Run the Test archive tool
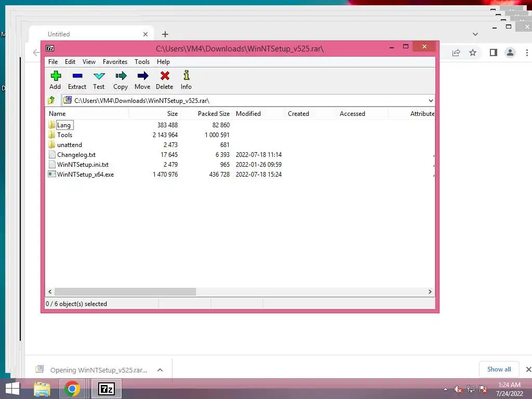The width and height of the screenshot is (532, 399). (99, 76)
